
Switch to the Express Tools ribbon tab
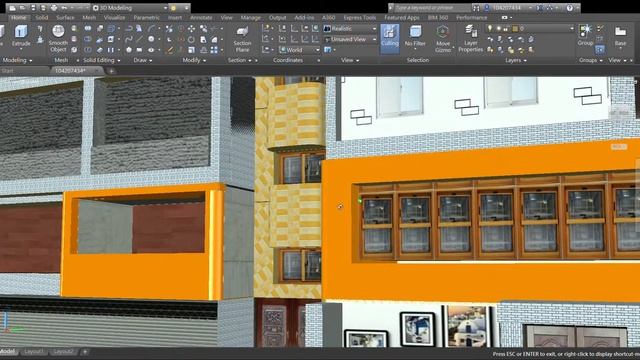360,18
